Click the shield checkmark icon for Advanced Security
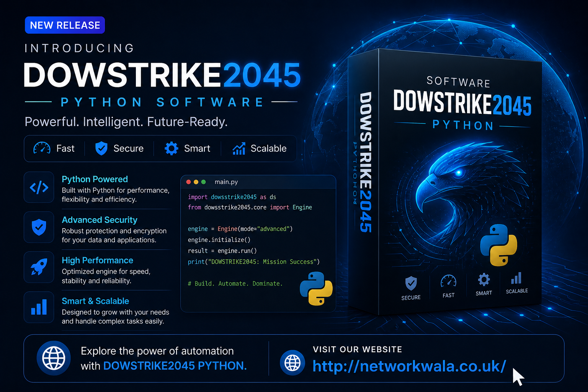Image resolution: width=588 pixels, height=392 pixels. point(39,227)
